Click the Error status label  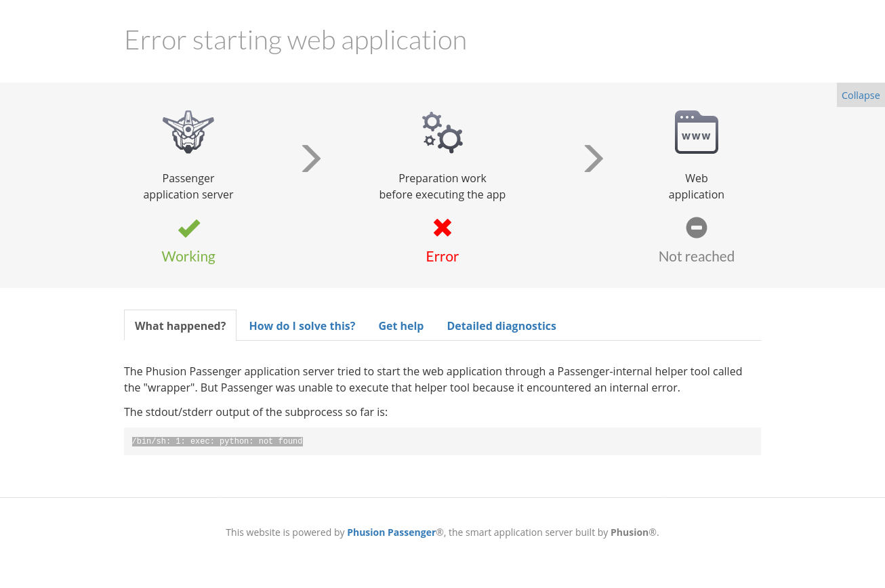[x=442, y=256]
